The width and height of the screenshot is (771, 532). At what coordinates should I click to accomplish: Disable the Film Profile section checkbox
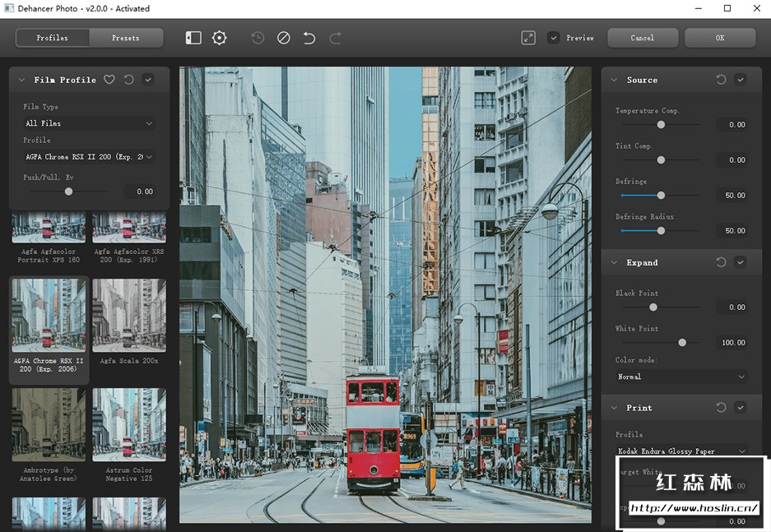(x=148, y=80)
